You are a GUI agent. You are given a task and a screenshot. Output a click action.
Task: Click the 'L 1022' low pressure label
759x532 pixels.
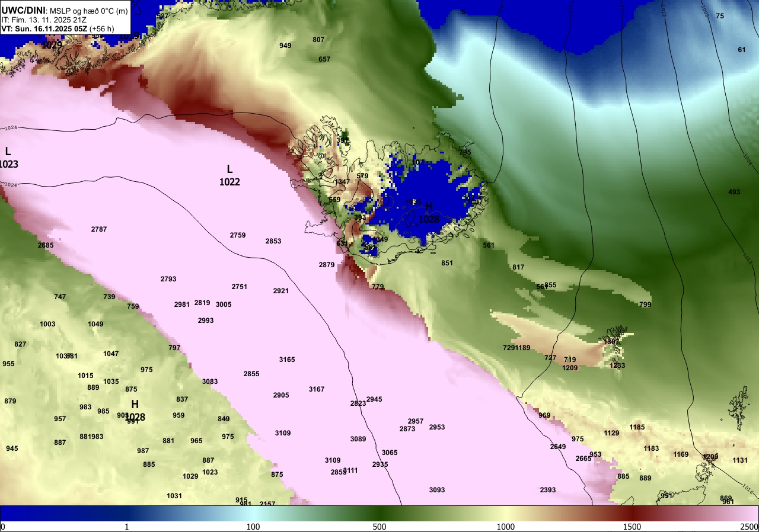coord(229,176)
